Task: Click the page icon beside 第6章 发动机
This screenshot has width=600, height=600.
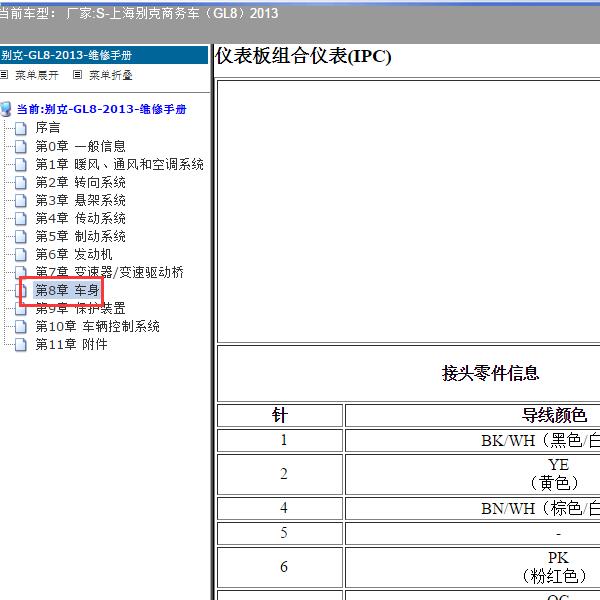Action: click(21, 254)
